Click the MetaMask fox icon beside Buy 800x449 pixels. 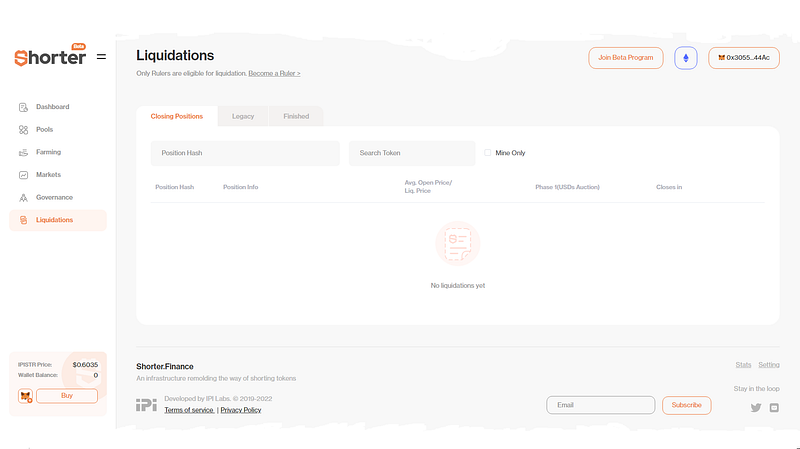26,396
